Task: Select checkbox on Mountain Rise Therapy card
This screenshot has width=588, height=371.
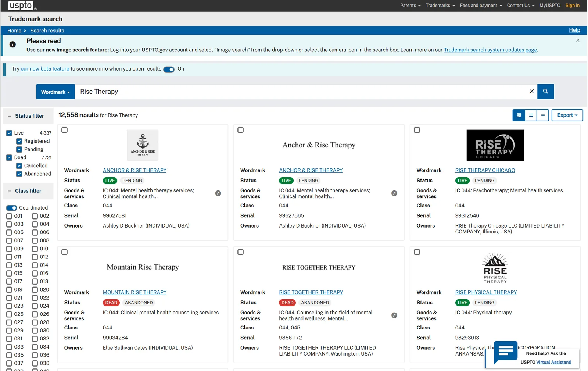Action: (64, 252)
